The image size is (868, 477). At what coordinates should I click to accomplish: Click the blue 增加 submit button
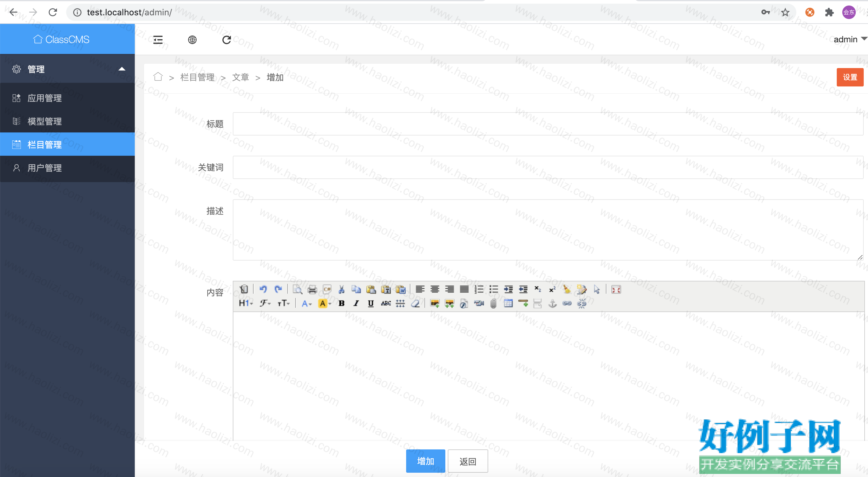coord(425,461)
